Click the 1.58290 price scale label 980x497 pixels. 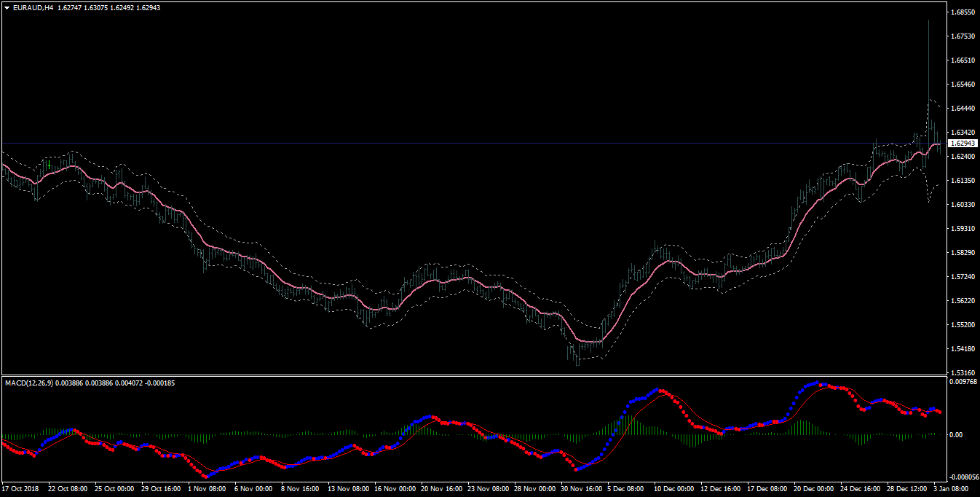(x=963, y=253)
